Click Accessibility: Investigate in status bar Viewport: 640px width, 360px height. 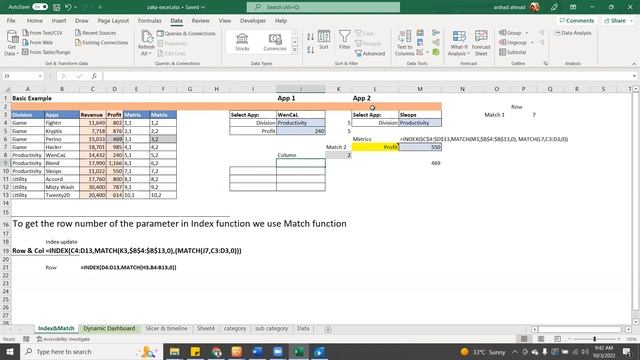tap(63, 339)
